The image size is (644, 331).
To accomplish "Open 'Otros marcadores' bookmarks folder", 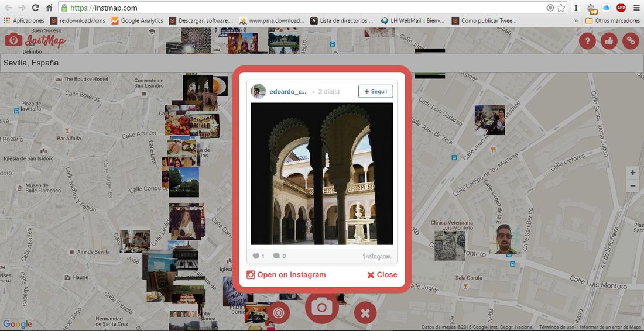I will (x=612, y=20).
